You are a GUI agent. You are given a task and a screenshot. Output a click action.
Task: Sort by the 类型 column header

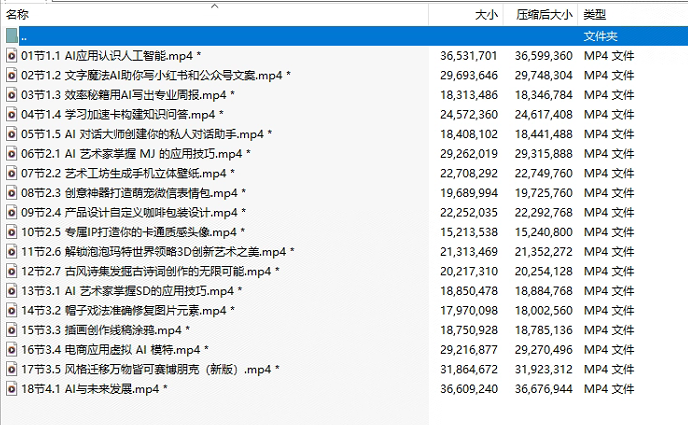(595, 15)
